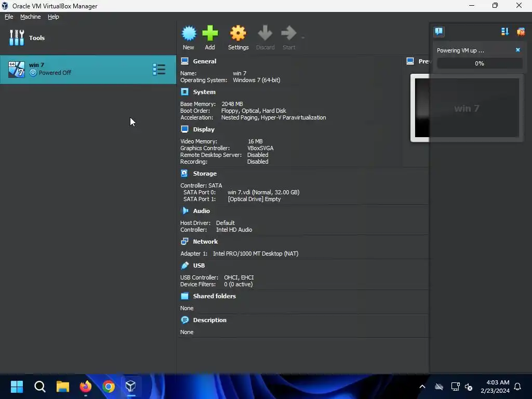Viewport: 532px width, 399px height.
Task: Click the Shared folders folder icon
Action: click(184, 296)
